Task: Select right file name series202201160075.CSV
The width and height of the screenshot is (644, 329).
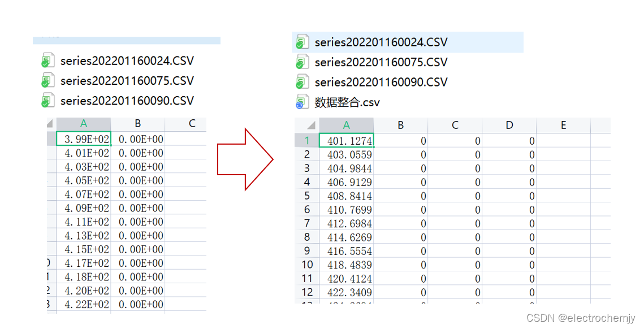Action: coord(381,62)
